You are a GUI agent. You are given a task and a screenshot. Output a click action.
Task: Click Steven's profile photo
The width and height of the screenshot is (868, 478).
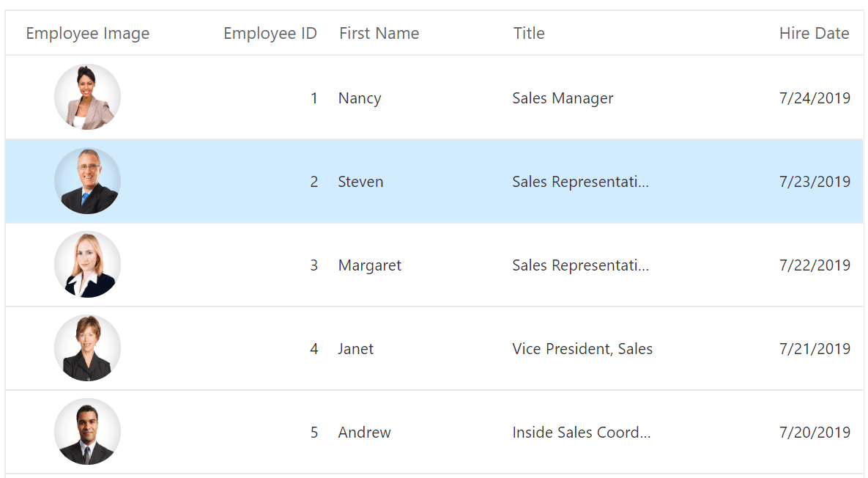coord(87,181)
